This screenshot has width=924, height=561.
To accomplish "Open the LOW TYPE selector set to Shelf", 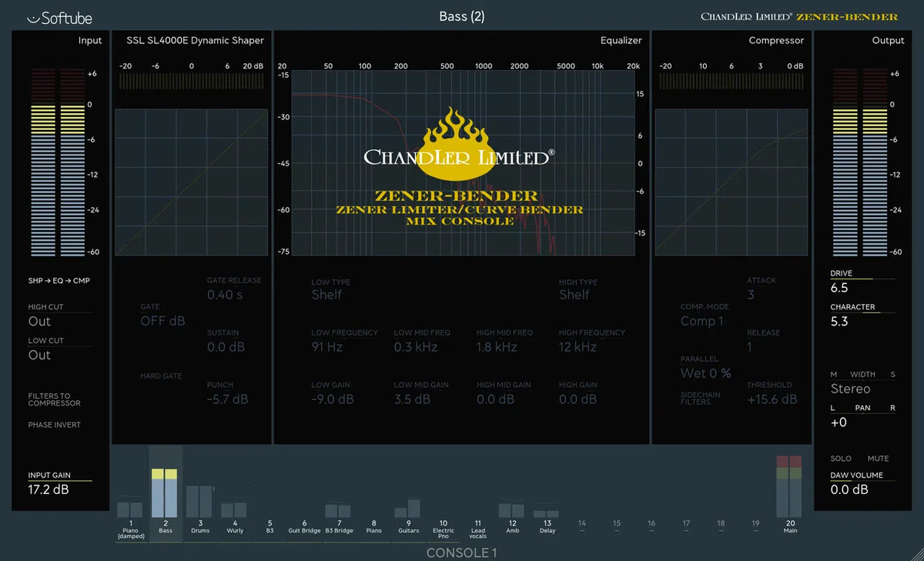I will (326, 294).
